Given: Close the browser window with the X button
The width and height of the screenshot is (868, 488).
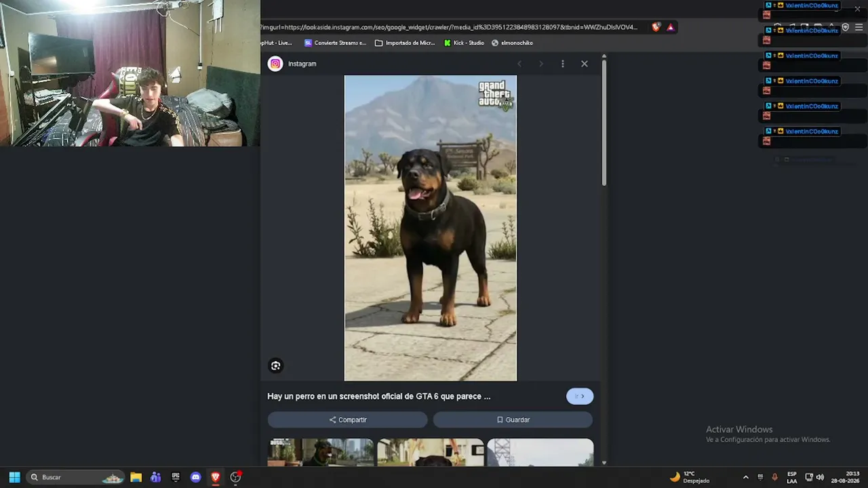Looking at the screenshot, I should click(x=857, y=8).
